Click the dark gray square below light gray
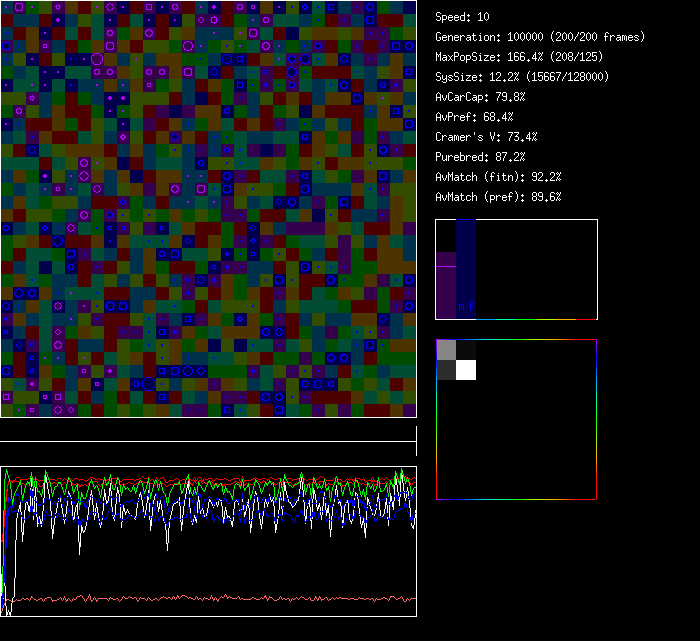 pos(446,370)
